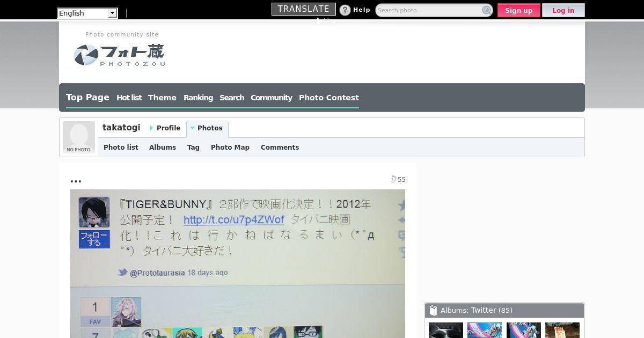Open the English language dropdown
The width and height of the screenshot is (644, 338).
(x=87, y=13)
